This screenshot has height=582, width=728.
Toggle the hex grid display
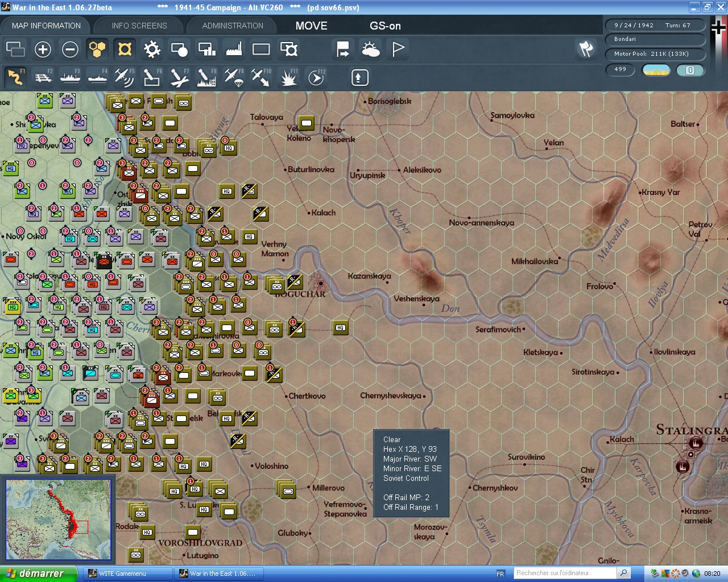point(97,49)
